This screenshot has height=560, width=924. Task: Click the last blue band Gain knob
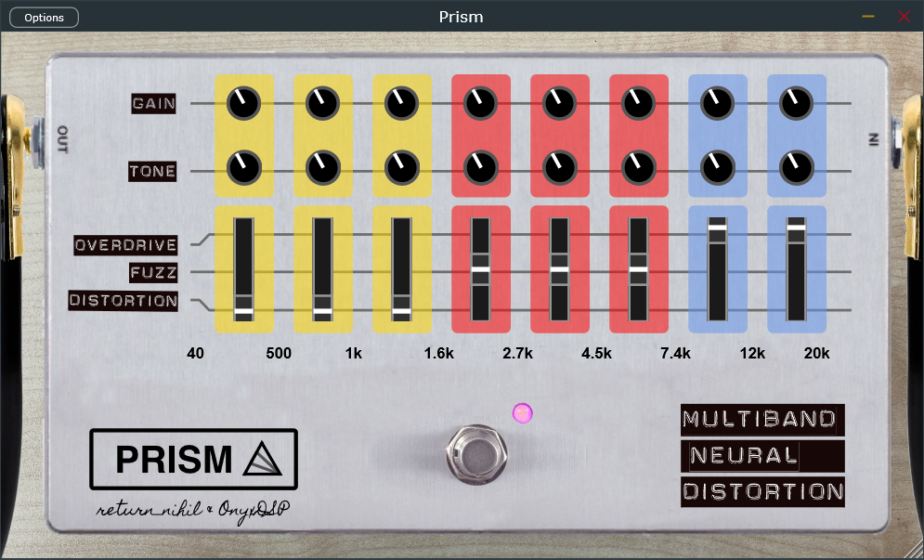tap(796, 104)
